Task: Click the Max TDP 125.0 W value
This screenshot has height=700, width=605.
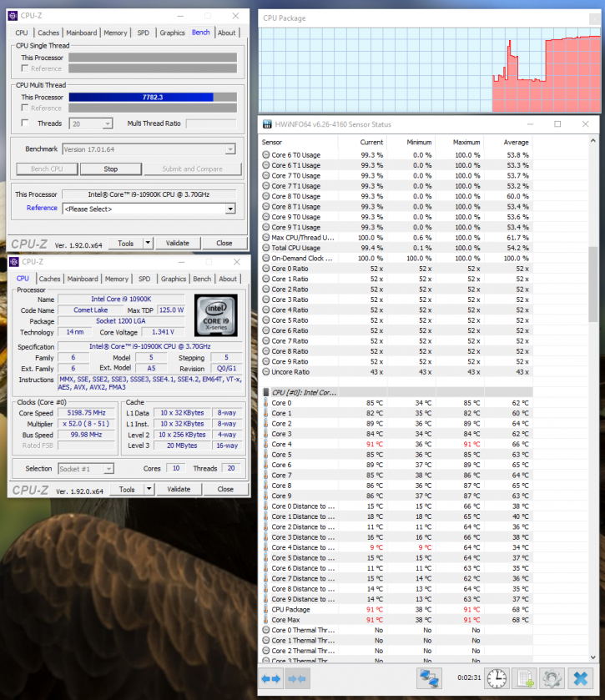Action: click(171, 310)
